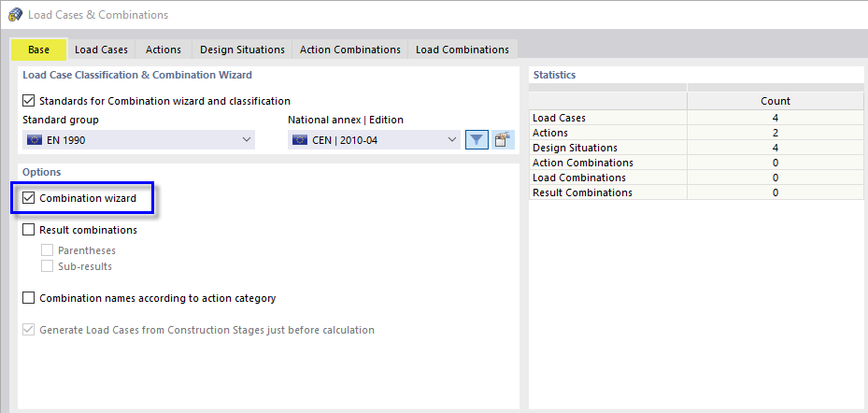This screenshot has width=868, height=413.
Task: Go to the Design Situations tab
Action: tap(242, 50)
